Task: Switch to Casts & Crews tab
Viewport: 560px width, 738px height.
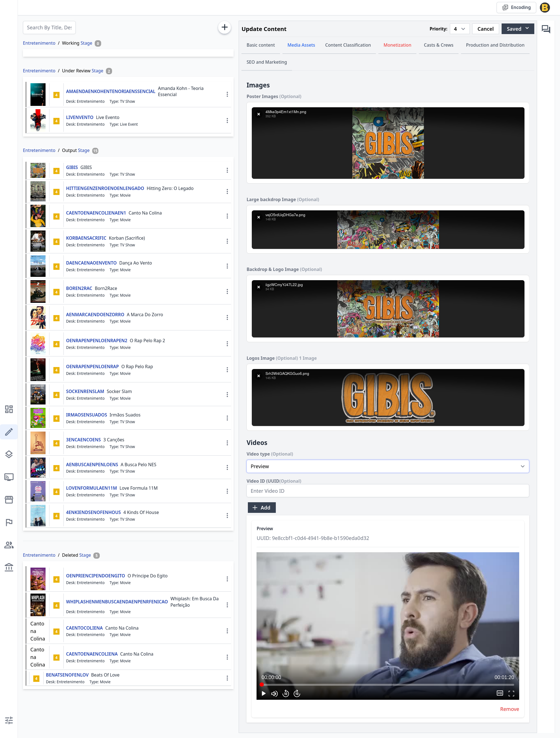Action: (x=438, y=45)
